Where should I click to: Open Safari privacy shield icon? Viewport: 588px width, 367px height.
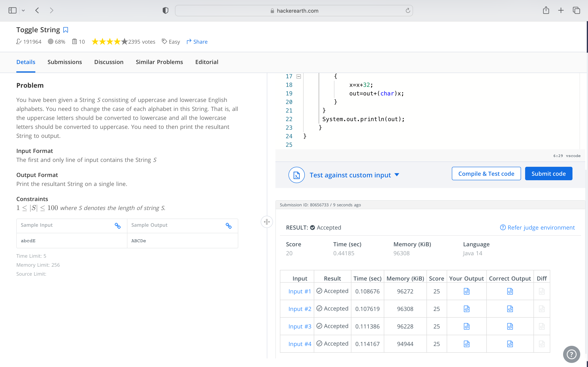click(x=165, y=10)
